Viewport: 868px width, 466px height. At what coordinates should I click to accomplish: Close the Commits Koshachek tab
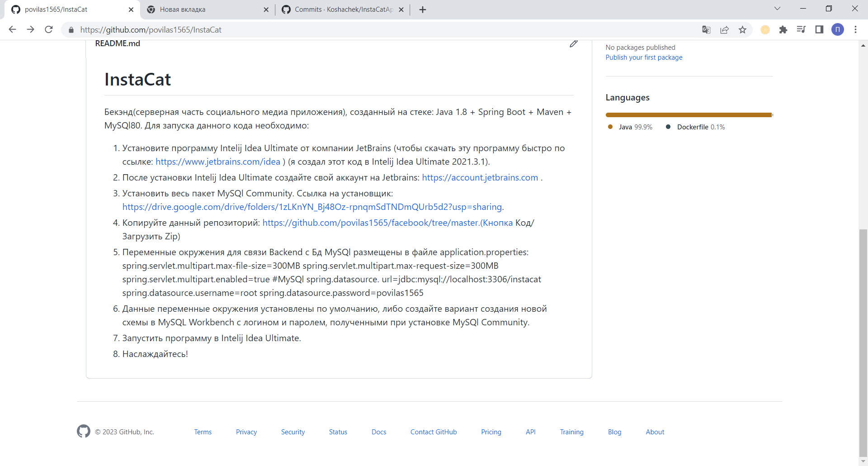point(401,10)
